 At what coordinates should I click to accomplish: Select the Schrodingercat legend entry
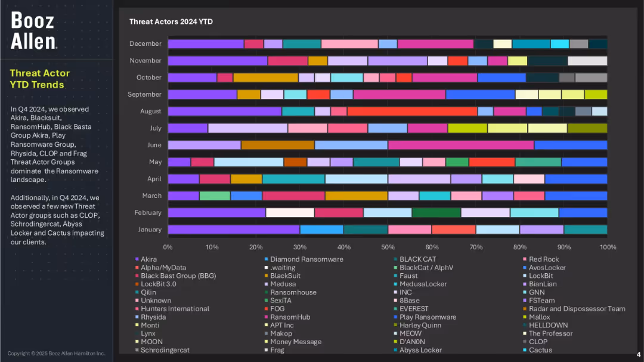162,350
